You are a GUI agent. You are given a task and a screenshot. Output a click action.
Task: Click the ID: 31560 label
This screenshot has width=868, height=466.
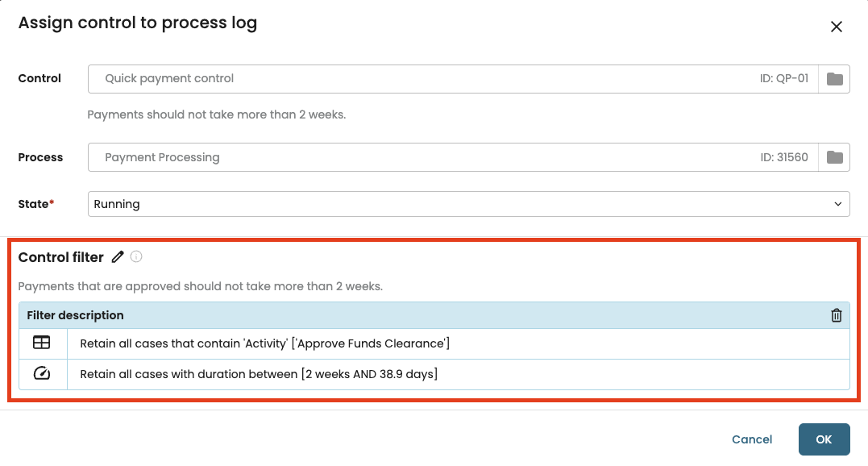click(x=784, y=157)
